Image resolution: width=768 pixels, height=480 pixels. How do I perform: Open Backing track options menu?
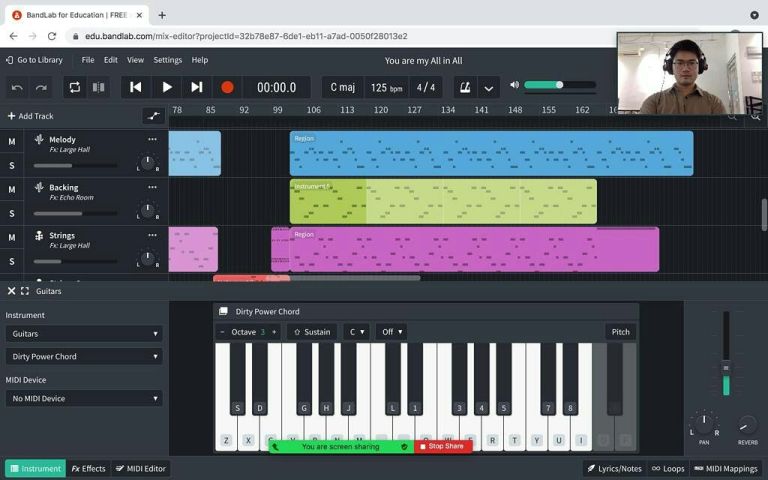[x=152, y=187]
